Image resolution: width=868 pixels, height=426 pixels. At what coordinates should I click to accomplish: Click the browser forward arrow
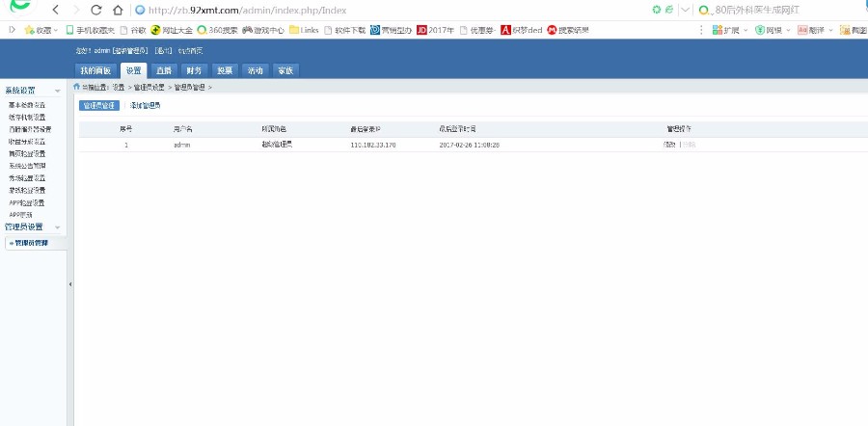(x=76, y=10)
